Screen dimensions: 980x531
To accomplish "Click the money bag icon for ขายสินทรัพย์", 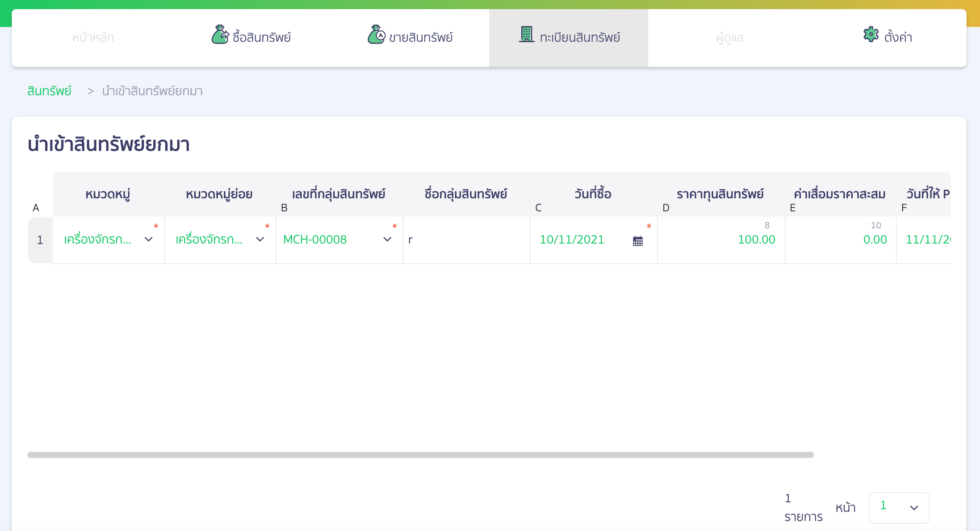I will point(377,35).
